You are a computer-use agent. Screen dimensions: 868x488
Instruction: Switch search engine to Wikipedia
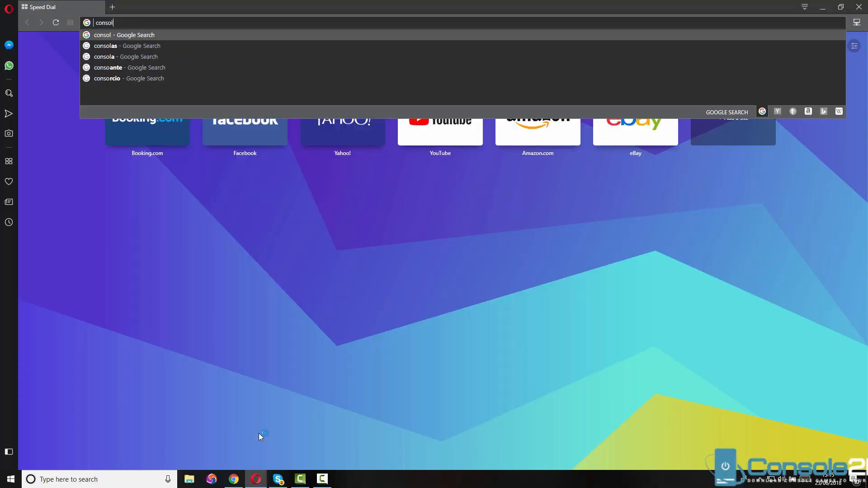(839, 111)
